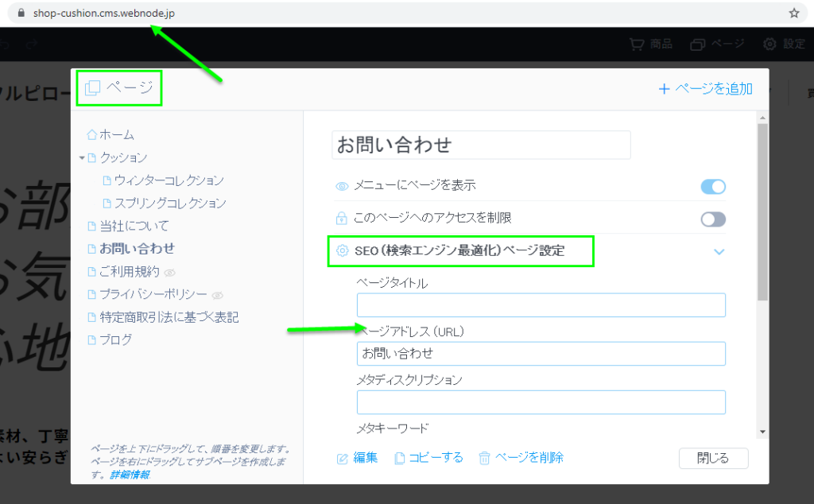Screen dimensions: 814x504
Task: Click the page icon beside 当社について
Action: (x=92, y=227)
